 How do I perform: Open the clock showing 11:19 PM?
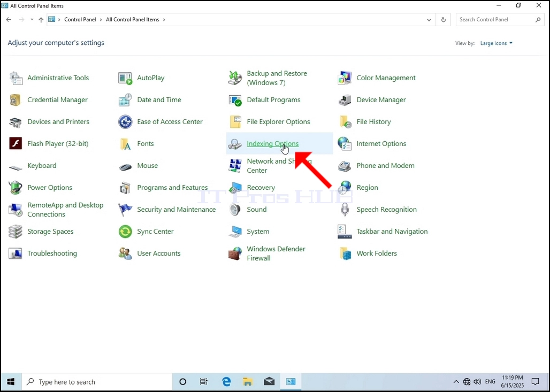pos(513,382)
